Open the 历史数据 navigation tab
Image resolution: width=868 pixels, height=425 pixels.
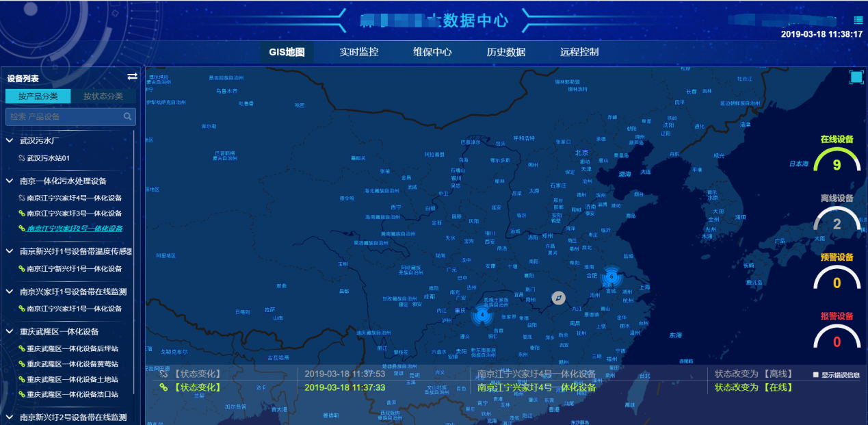[x=508, y=51]
